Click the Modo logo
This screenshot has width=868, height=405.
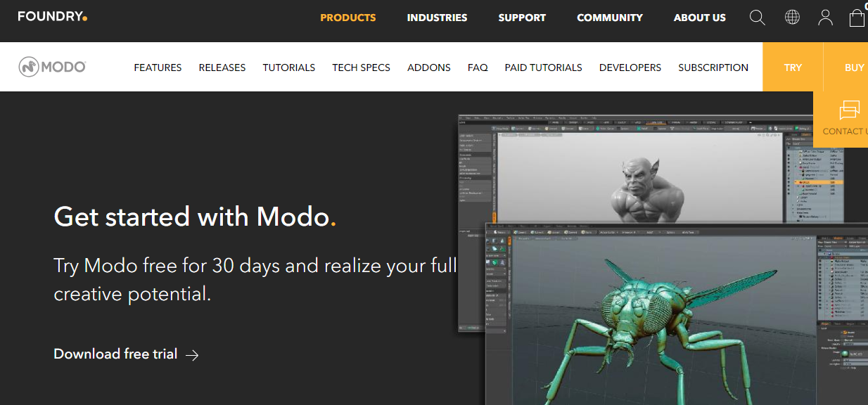coord(52,67)
